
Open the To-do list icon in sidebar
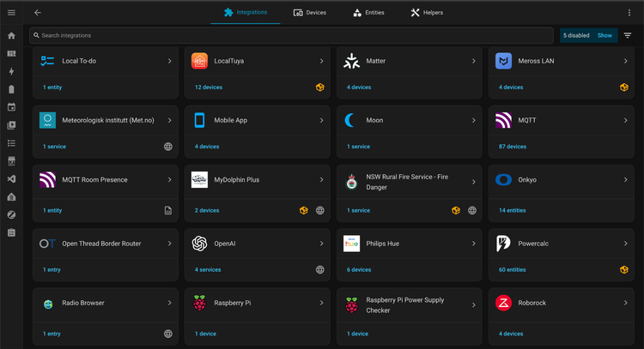pyautogui.click(x=11, y=143)
